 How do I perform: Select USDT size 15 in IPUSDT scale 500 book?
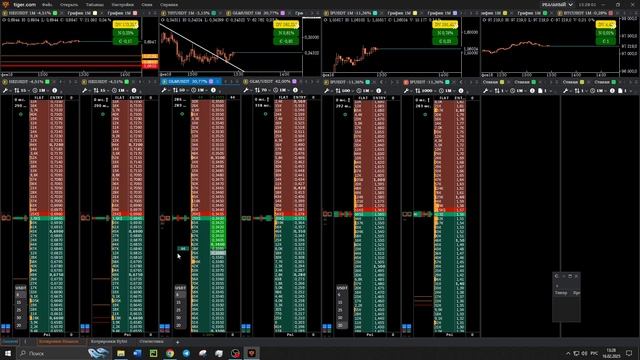[x=341, y=302]
